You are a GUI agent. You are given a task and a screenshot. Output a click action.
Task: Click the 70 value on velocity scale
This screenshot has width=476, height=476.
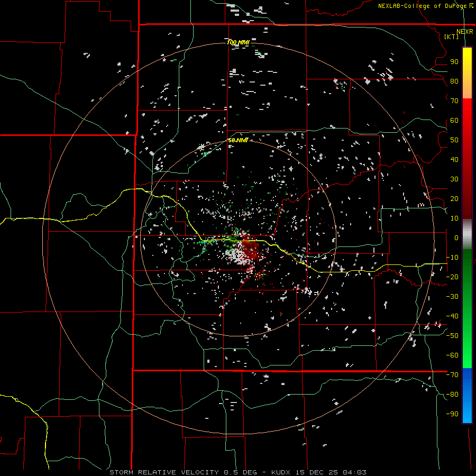(x=454, y=101)
